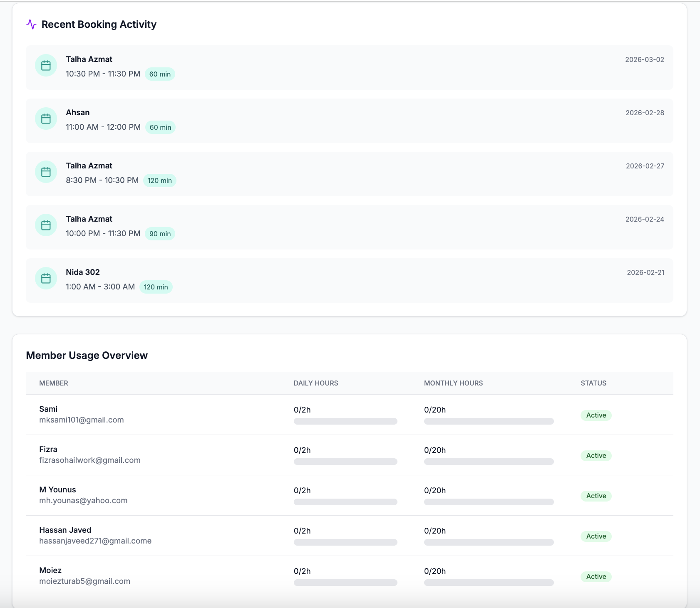
Task: Click calendar icon next to Nida 302
Action: pyautogui.click(x=46, y=279)
